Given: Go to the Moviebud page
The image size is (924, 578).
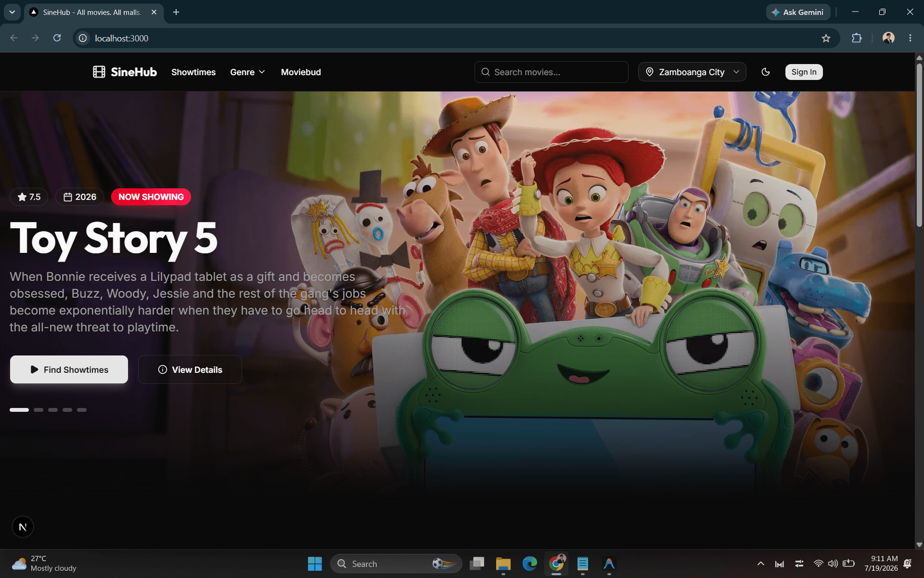Looking at the screenshot, I should [301, 72].
